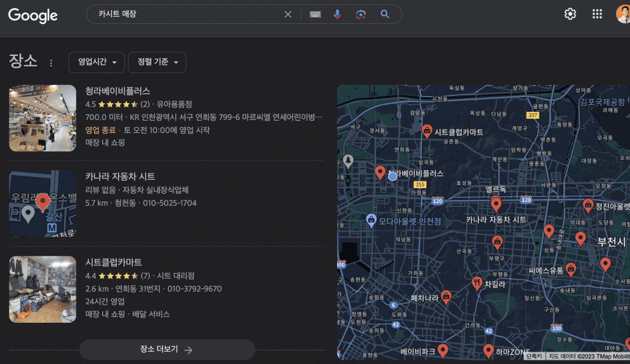Open the 장소 more-options vertical dots
The height and width of the screenshot is (364, 630).
pyautogui.click(x=51, y=63)
